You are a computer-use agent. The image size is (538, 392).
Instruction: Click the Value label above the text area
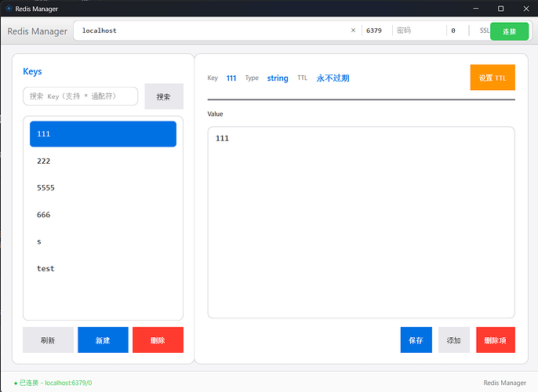pos(215,114)
